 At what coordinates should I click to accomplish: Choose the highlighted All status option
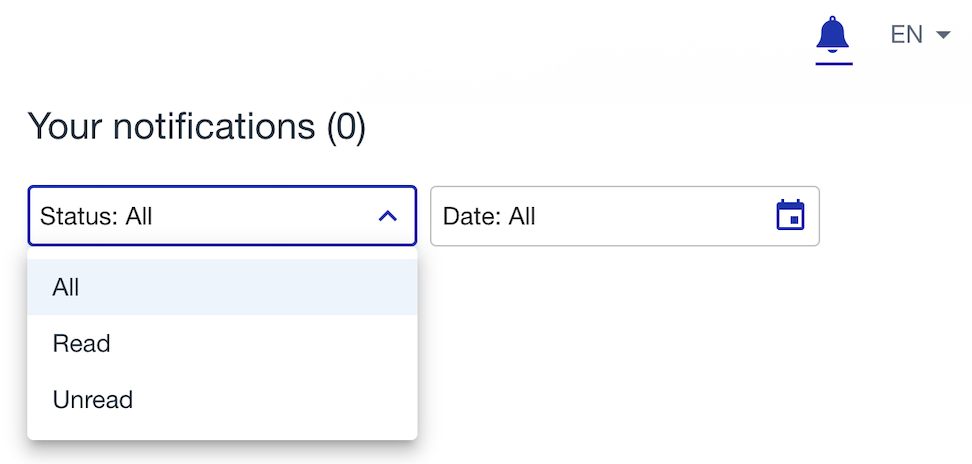[x=222, y=287]
